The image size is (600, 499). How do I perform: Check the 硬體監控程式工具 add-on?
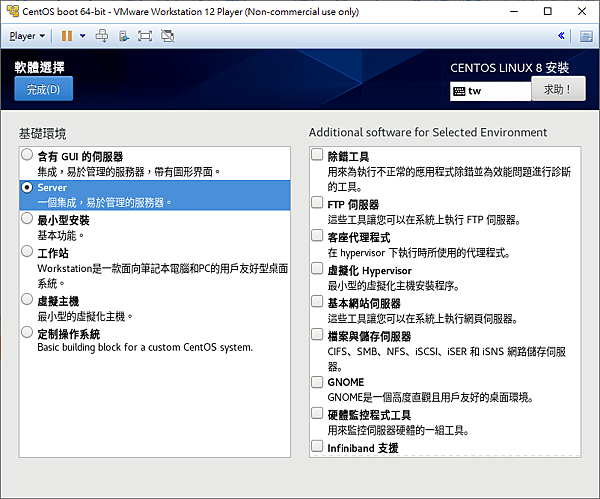(317, 413)
